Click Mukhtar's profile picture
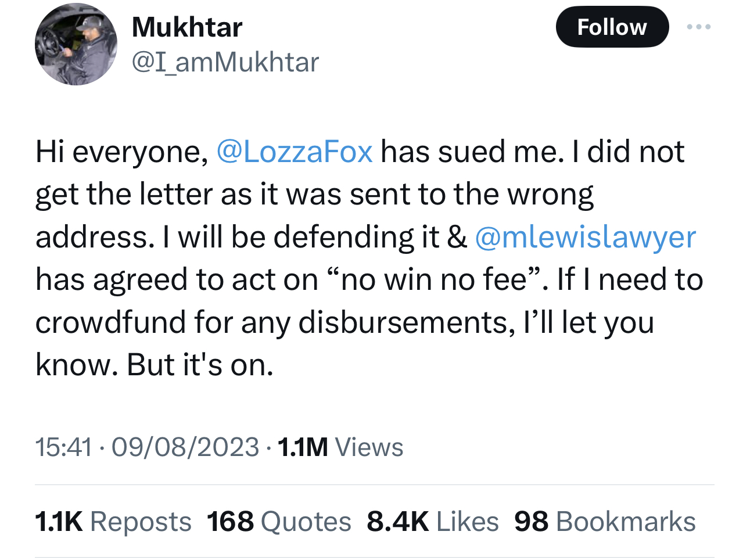 pos(76,45)
